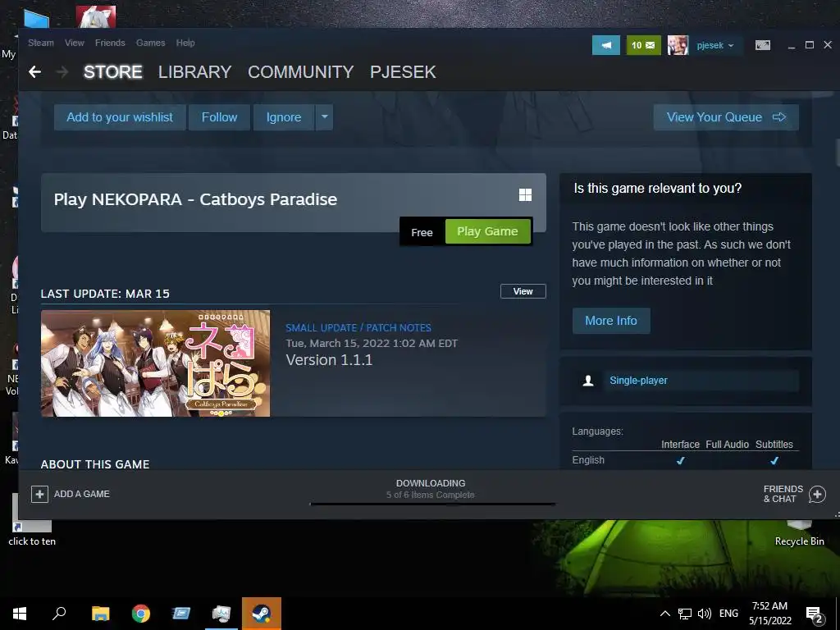Click the ENG language indicator
The width and height of the screenshot is (840, 630).
pyautogui.click(x=728, y=614)
